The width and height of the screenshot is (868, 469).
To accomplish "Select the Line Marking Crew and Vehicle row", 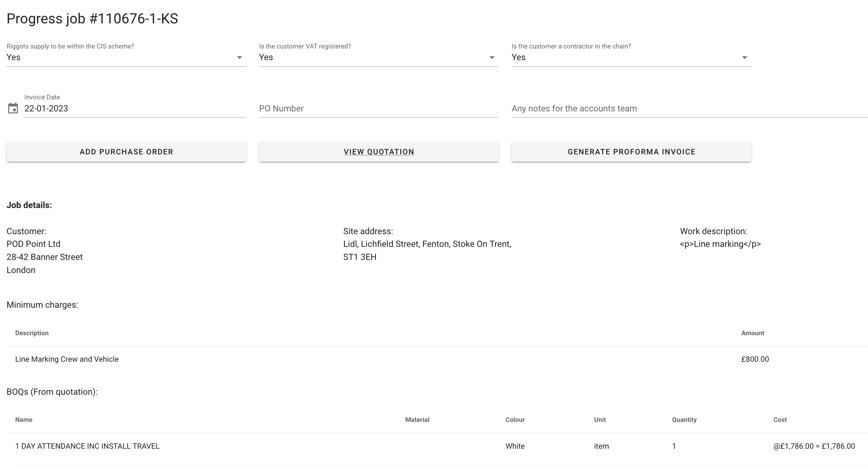I will (x=67, y=359).
